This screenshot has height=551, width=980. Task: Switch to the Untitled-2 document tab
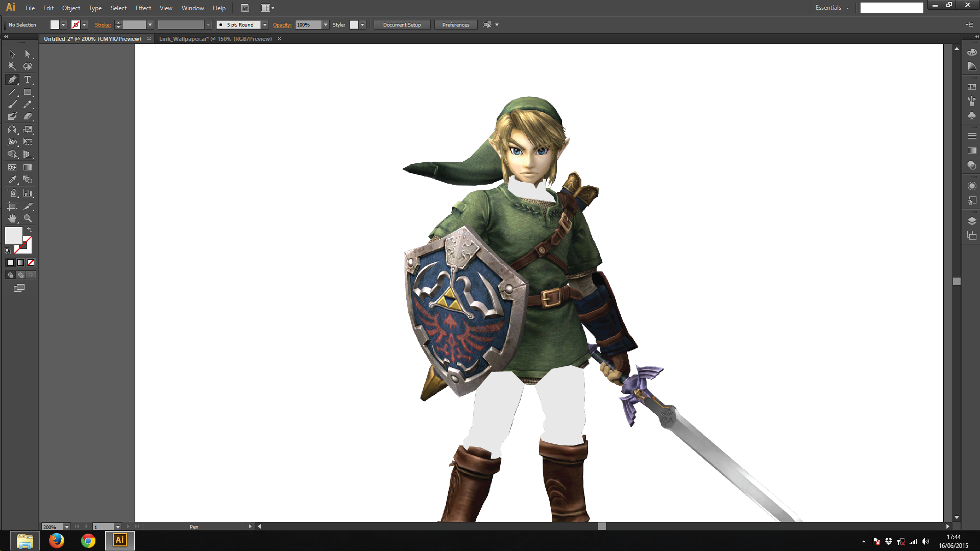92,39
